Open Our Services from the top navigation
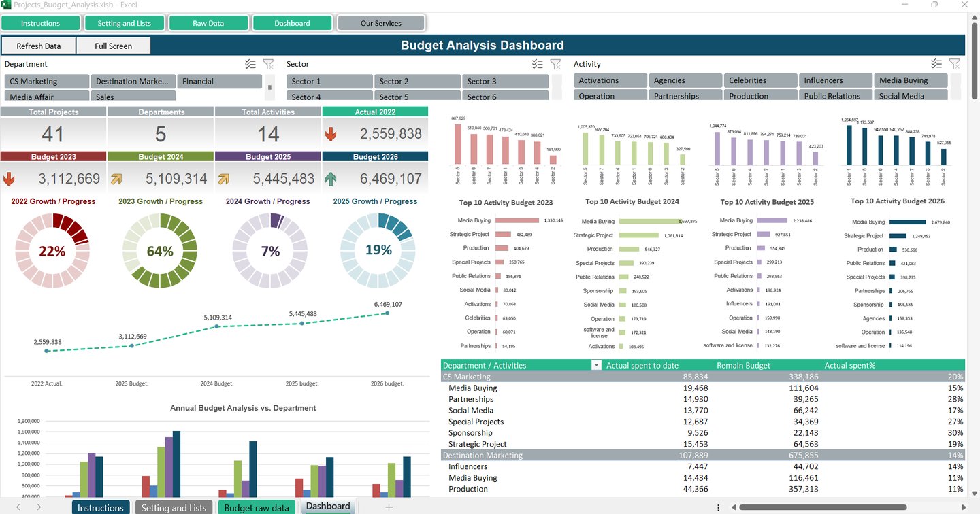The image size is (980, 514). (381, 22)
